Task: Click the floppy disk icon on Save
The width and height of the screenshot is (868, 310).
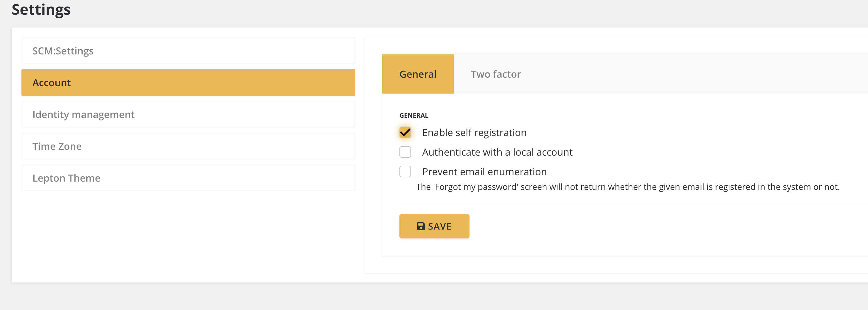Action: click(x=421, y=226)
